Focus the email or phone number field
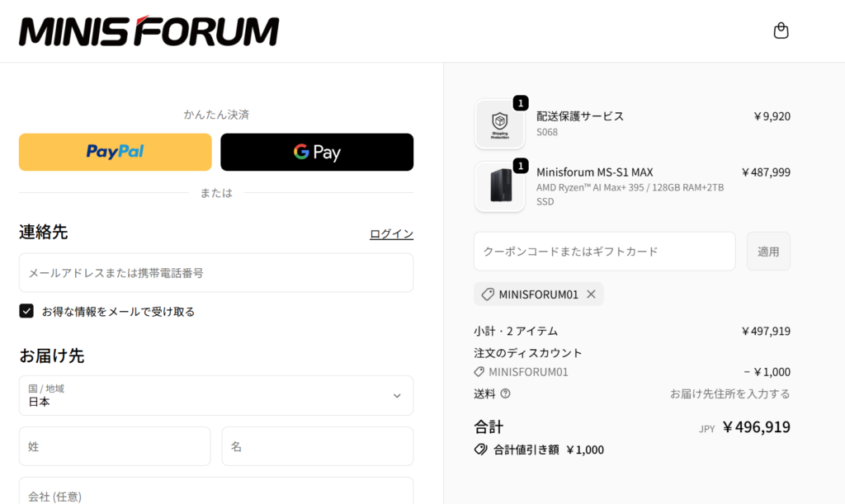 click(216, 272)
